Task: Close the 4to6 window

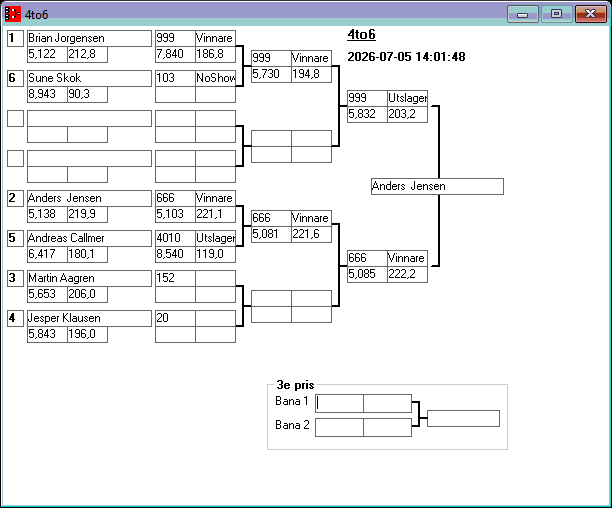Action: coord(591,14)
